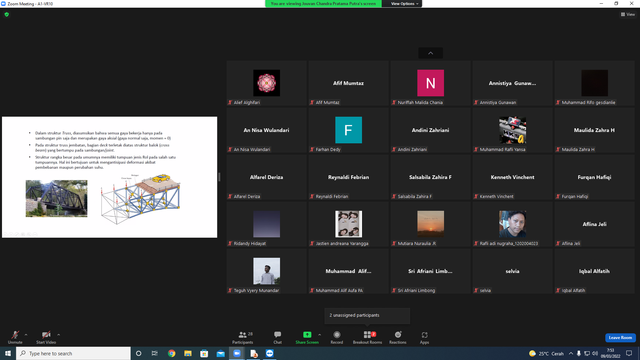Image resolution: width=640 pixels, height=360 pixels.
Task: Open Microsoft Store from taskbar
Action: [204, 353]
